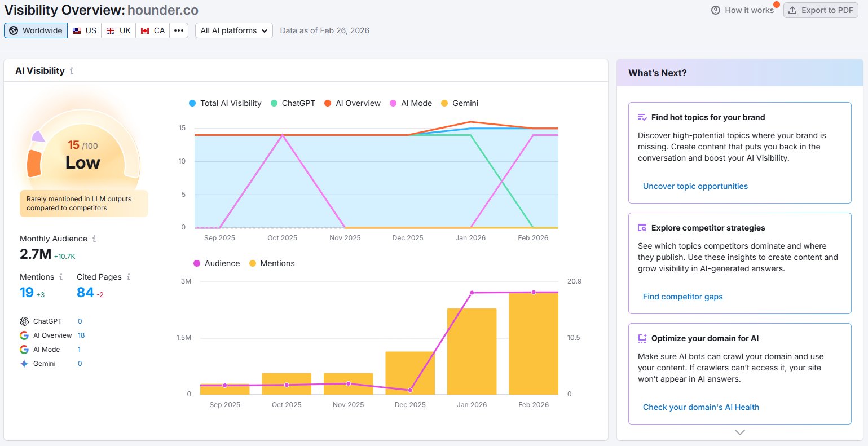Select the Worldwide region tab
Viewport: 868px width, 446px height.
(x=36, y=30)
